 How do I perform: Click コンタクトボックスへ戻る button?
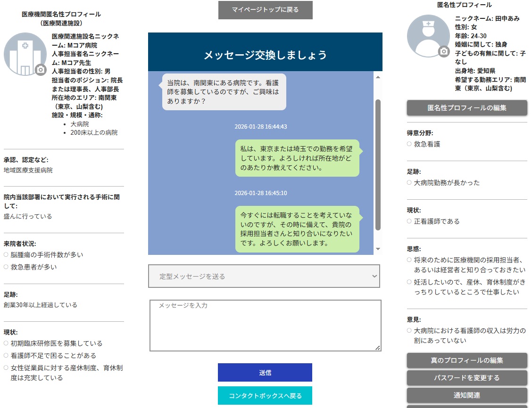coord(265,396)
